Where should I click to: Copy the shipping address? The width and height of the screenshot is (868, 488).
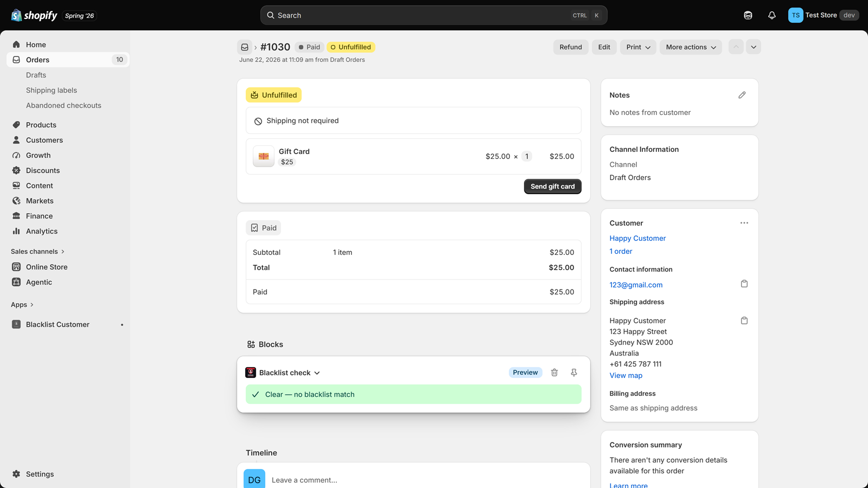744,320
